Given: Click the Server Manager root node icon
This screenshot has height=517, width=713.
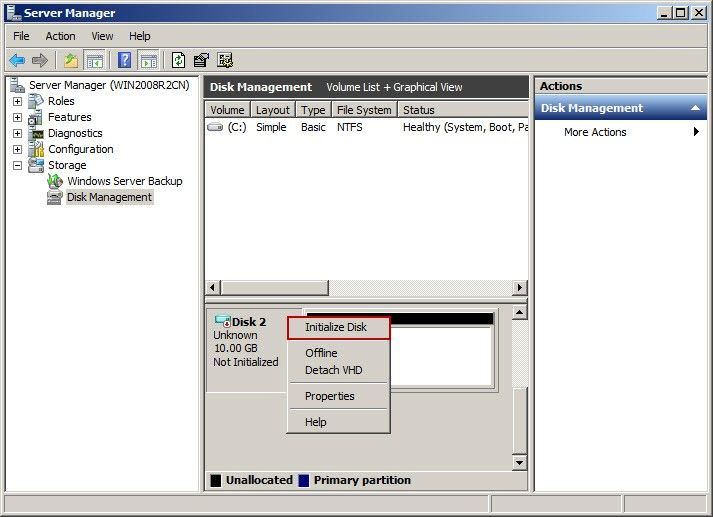Looking at the screenshot, I should click(x=17, y=85).
